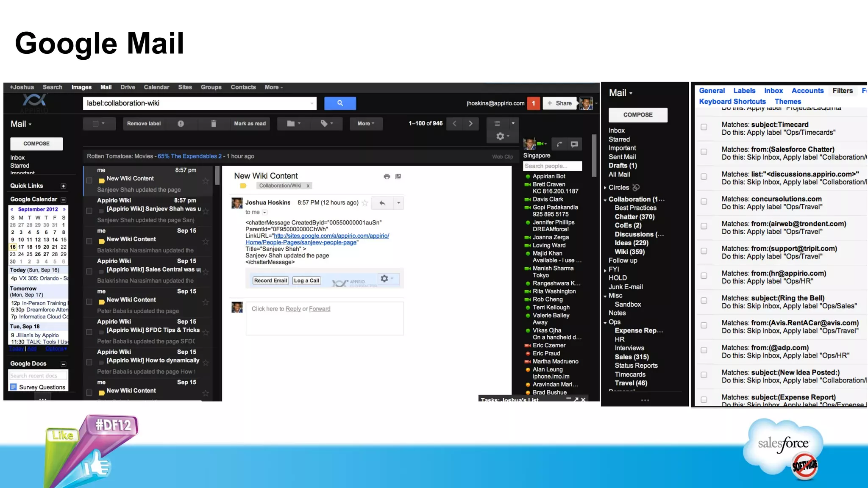Click the Remove label button
Viewport: 868px width, 488px height.
tap(144, 124)
